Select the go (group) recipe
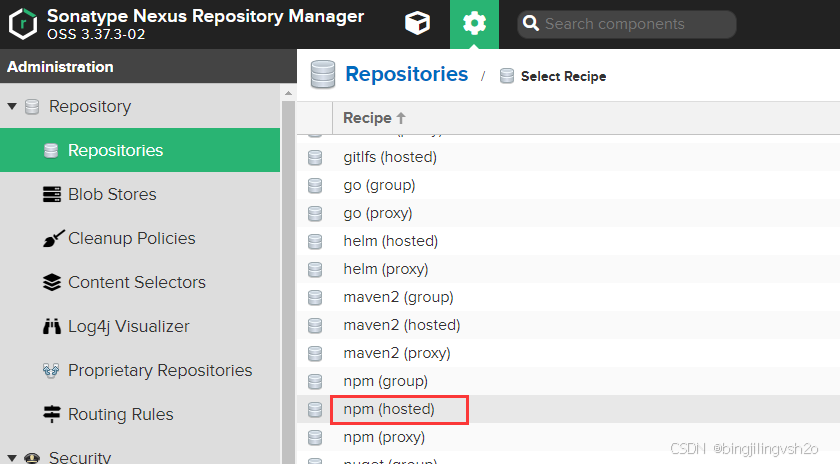The width and height of the screenshot is (840, 464). (x=379, y=185)
